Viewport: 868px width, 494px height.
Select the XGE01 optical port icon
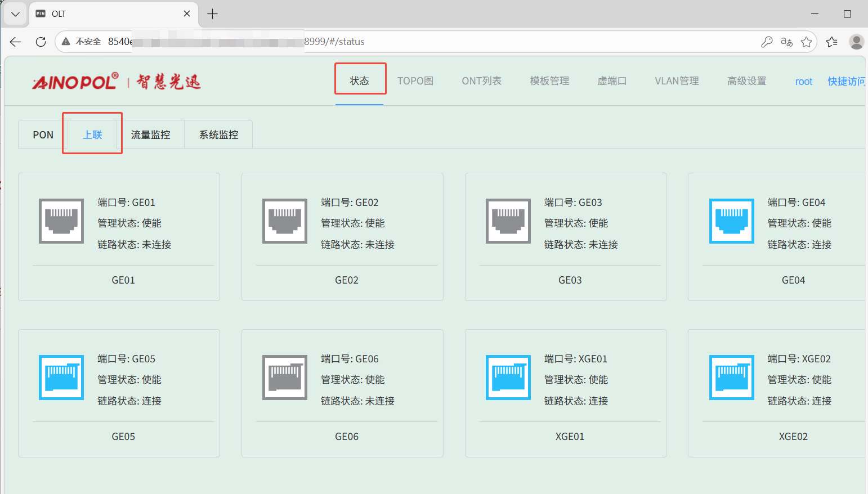[x=508, y=378]
